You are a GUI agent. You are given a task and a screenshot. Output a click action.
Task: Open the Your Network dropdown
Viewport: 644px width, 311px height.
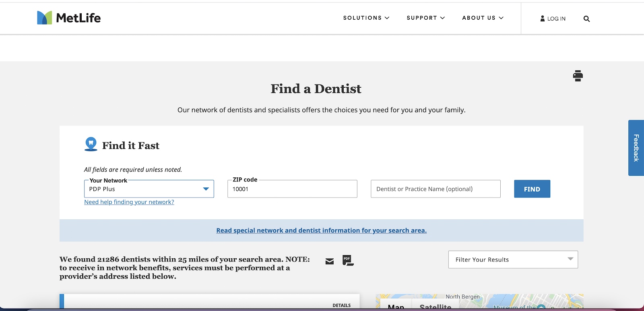point(149,189)
